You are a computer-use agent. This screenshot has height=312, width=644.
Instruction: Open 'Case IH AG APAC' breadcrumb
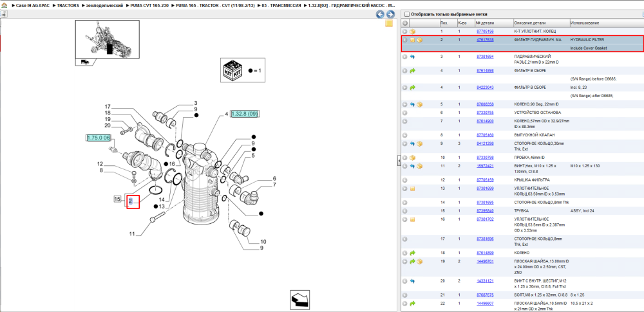pyautogui.click(x=32, y=6)
